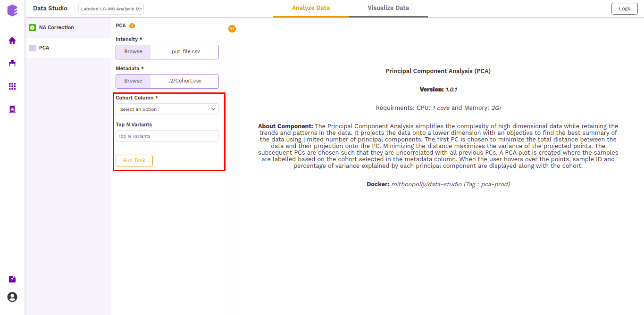Click the purple Elucidata logo icon

click(12, 10)
